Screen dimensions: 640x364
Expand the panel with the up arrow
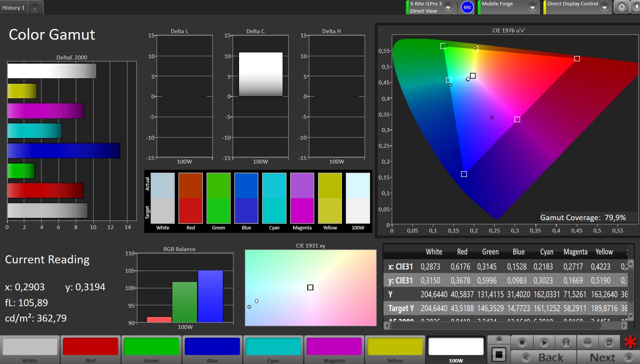[499, 339]
